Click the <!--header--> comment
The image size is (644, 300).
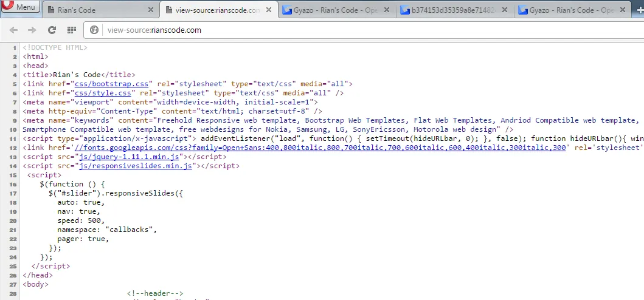pyautogui.click(x=155, y=293)
